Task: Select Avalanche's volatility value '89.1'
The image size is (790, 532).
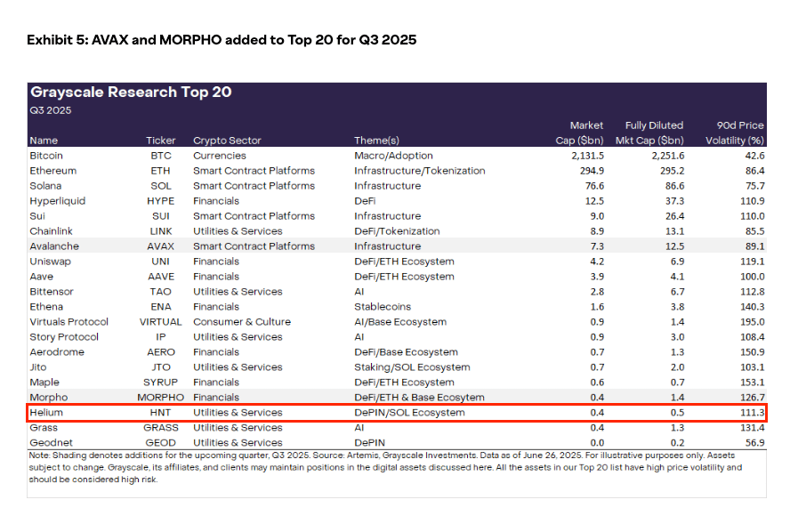Action: tap(755, 246)
